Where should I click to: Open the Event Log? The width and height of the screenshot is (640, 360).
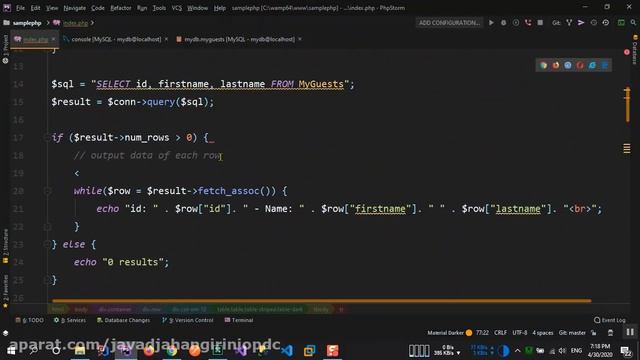(610, 320)
